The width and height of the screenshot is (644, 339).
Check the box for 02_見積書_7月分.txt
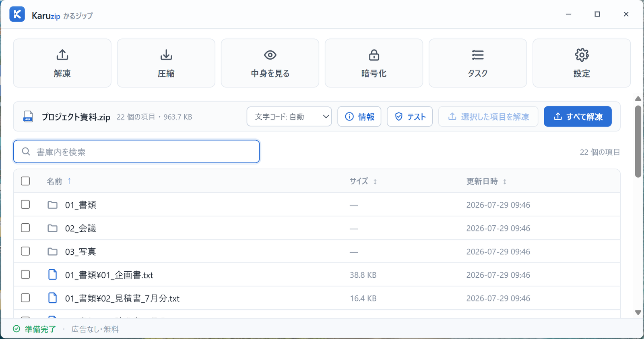point(25,298)
